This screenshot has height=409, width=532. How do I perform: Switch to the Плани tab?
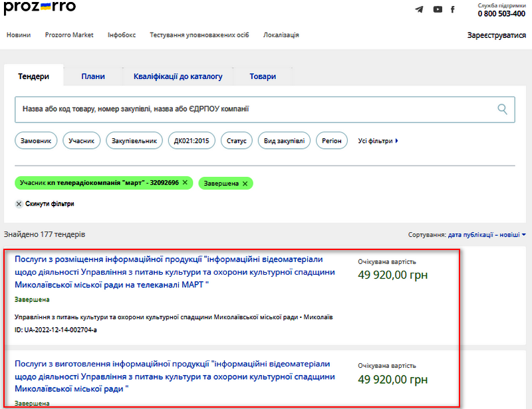tap(93, 76)
